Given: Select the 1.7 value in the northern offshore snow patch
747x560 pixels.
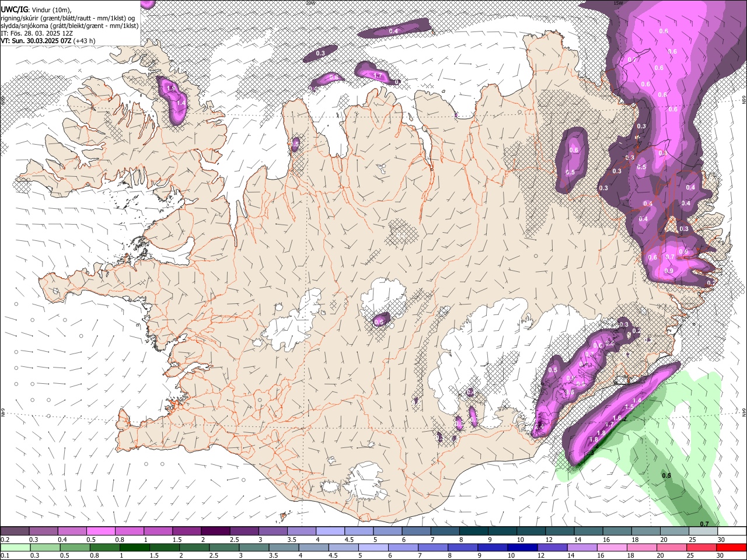Looking at the screenshot, I should click(x=377, y=75).
